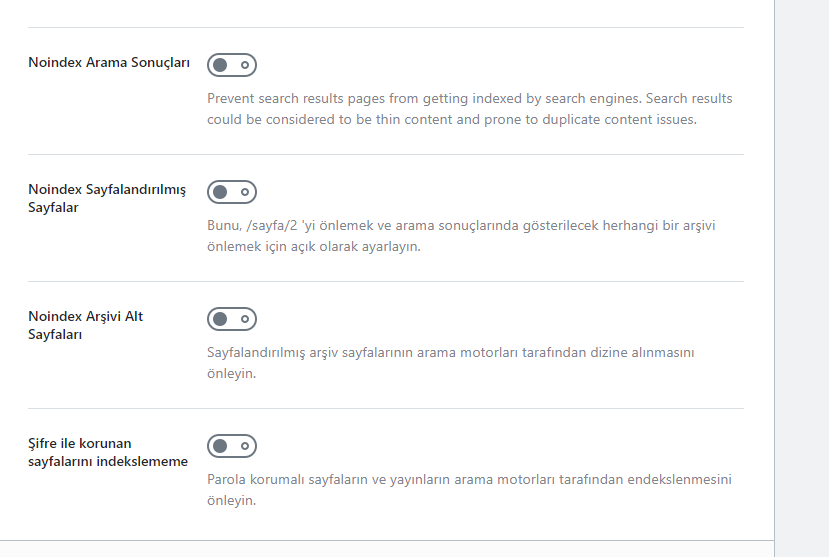Click the gray sidebar area right of settings
829x557 pixels.
pyautogui.click(x=802, y=278)
